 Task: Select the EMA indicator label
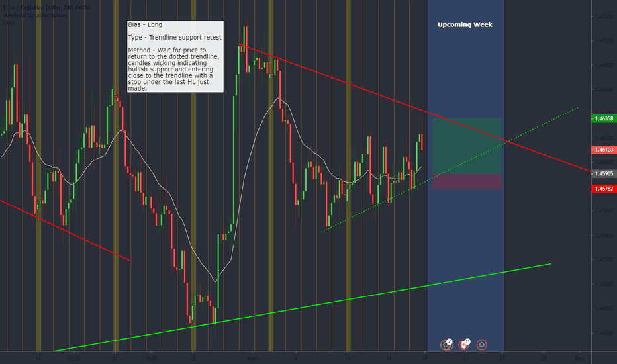click(x=9, y=22)
